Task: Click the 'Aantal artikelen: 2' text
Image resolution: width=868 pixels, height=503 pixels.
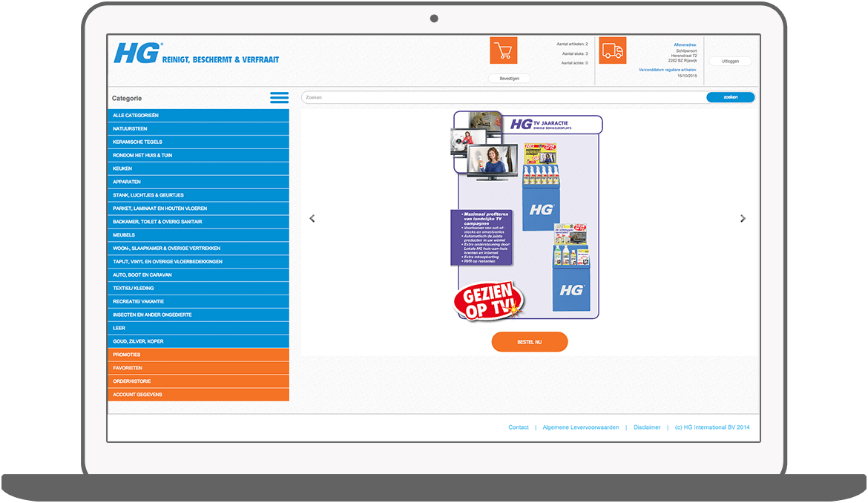Action: pyautogui.click(x=573, y=44)
